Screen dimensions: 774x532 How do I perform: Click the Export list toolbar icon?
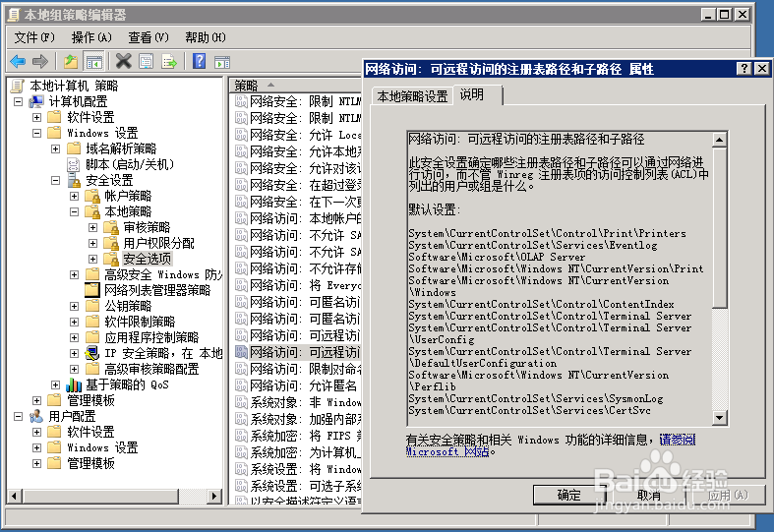click(x=169, y=62)
